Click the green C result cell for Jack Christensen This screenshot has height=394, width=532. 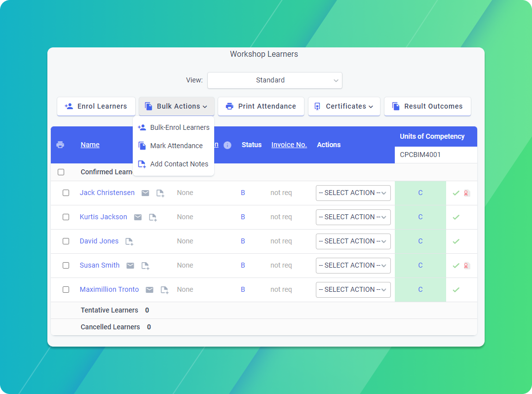pyautogui.click(x=420, y=193)
